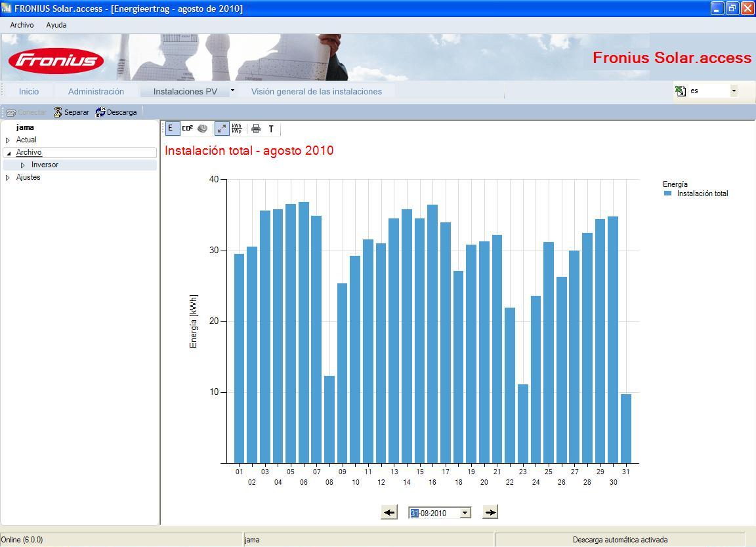Click the jama status bar entry
The height and width of the screenshot is (547, 756).
tap(252, 540)
